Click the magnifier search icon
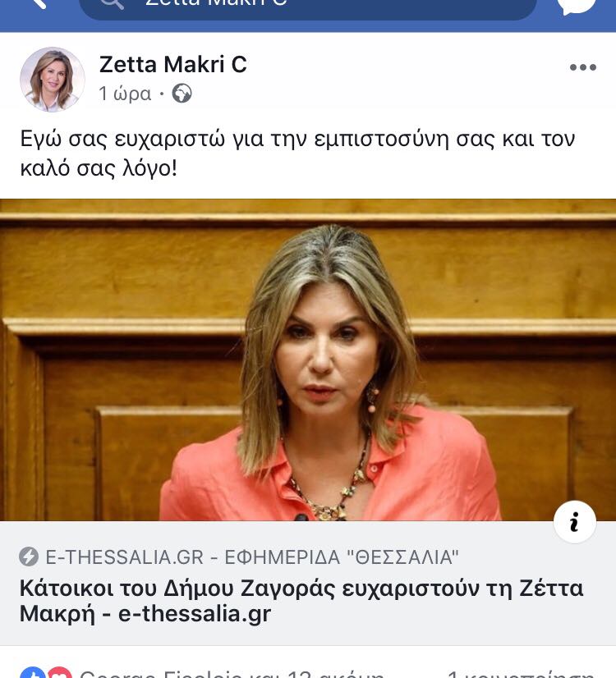The image size is (616, 678). coord(112,4)
